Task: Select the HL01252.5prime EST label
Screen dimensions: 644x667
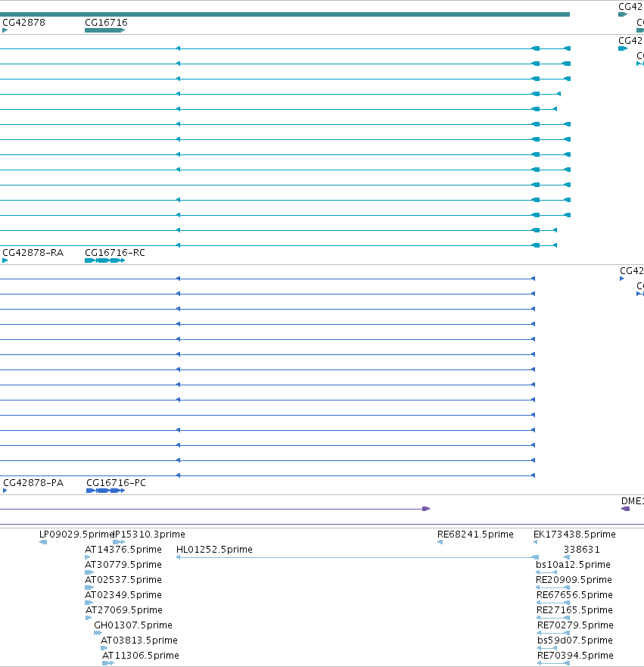Action: coord(214,550)
